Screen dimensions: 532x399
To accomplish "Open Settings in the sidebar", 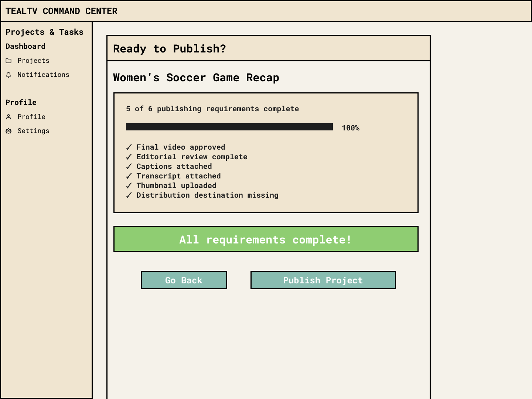I will [33, 131].
